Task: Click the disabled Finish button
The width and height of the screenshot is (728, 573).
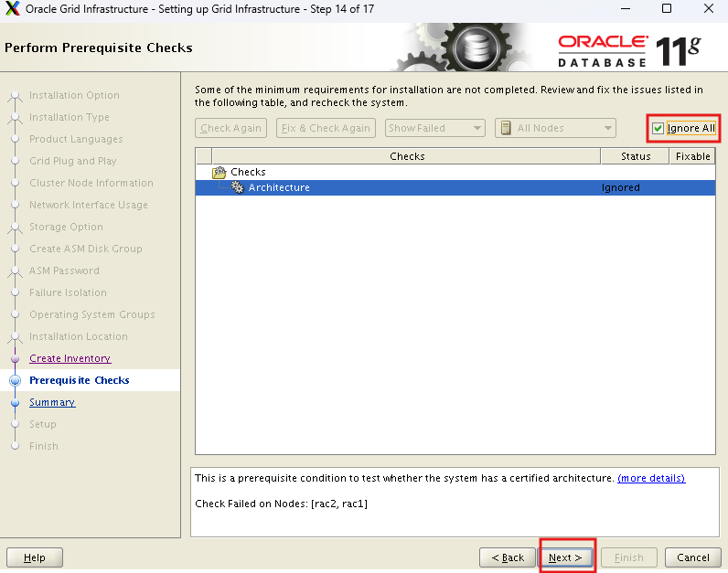Action: click(629, 557)
